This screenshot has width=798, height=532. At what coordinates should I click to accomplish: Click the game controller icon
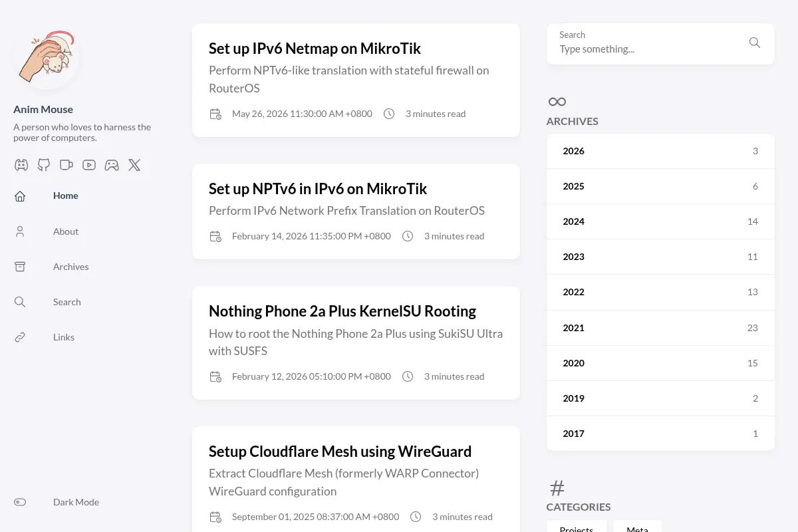[x=112, y=165]
